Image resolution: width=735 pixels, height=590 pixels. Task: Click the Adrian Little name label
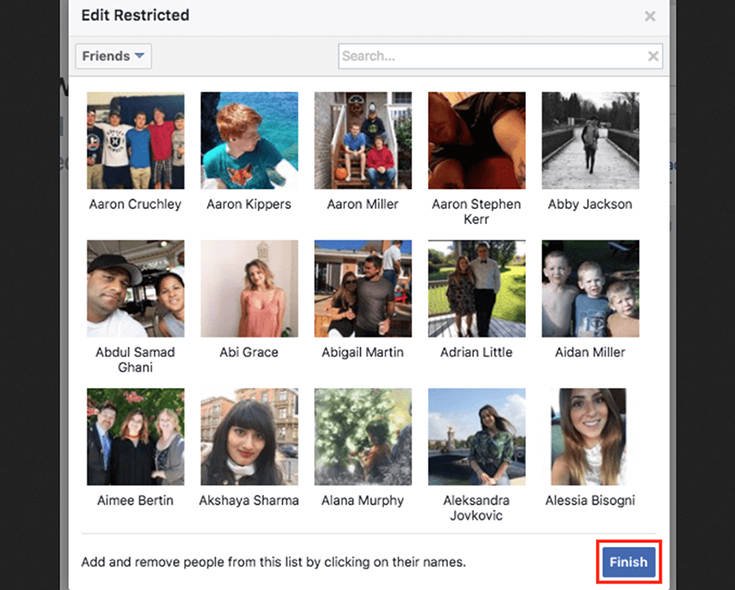[476, 352]
